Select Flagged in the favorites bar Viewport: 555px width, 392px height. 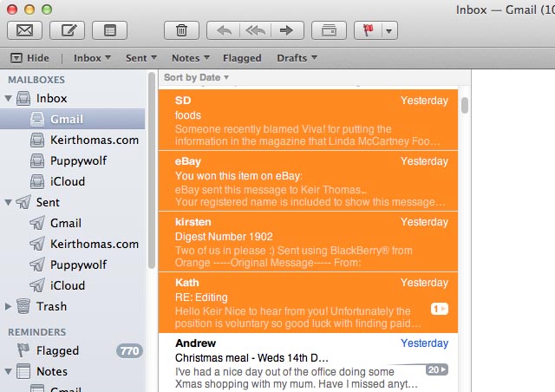(x=242, y=58)
